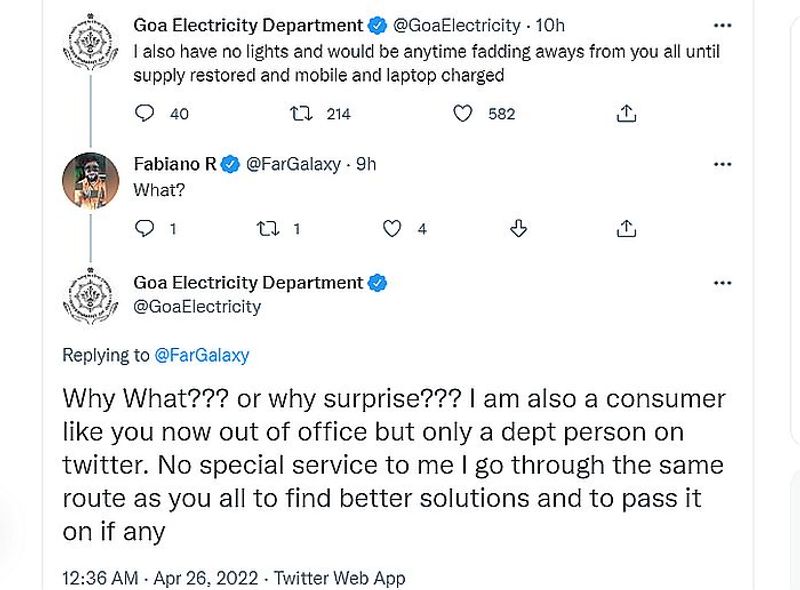The width and height of the screenshot is (800, 590).
Task: Click the Goa Electricity avatar on the main tweet
Action: pos(92,297)
